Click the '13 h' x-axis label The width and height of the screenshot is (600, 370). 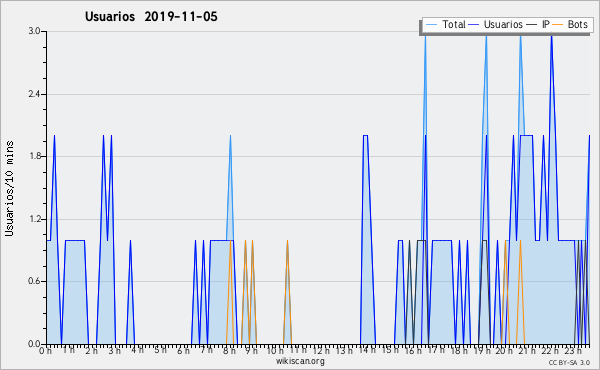[x=344, y=351]
